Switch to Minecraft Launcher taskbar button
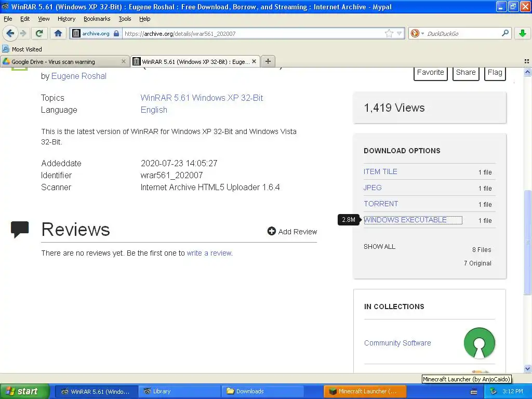Screen dimensions: 532x399 tap(365, 392)
